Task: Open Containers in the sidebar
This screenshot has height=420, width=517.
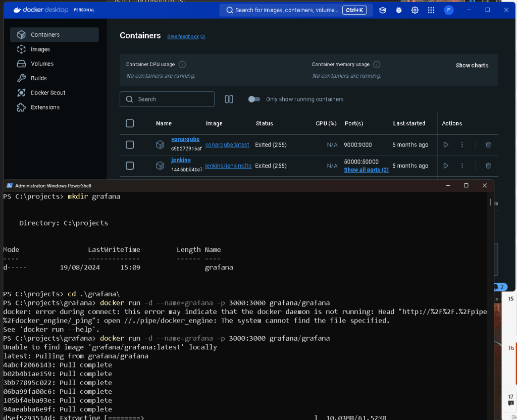Action: 55,35
